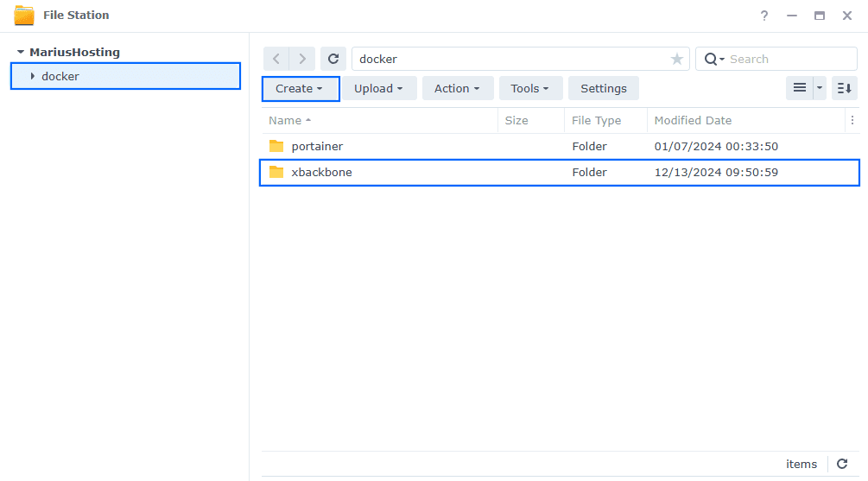The width and height of the screenshot is (868, 481).
Task: Minimize the File Station window
Action: click(792, 16)
